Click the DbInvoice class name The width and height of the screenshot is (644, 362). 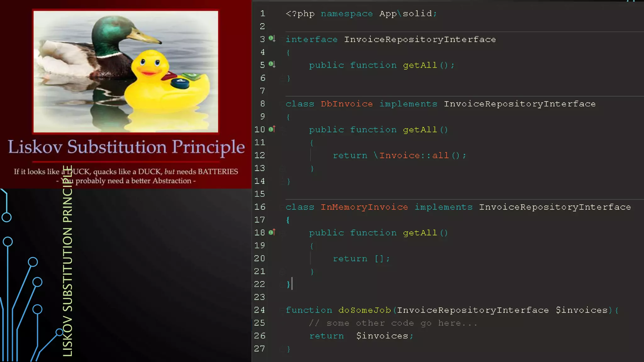point(347,104)
